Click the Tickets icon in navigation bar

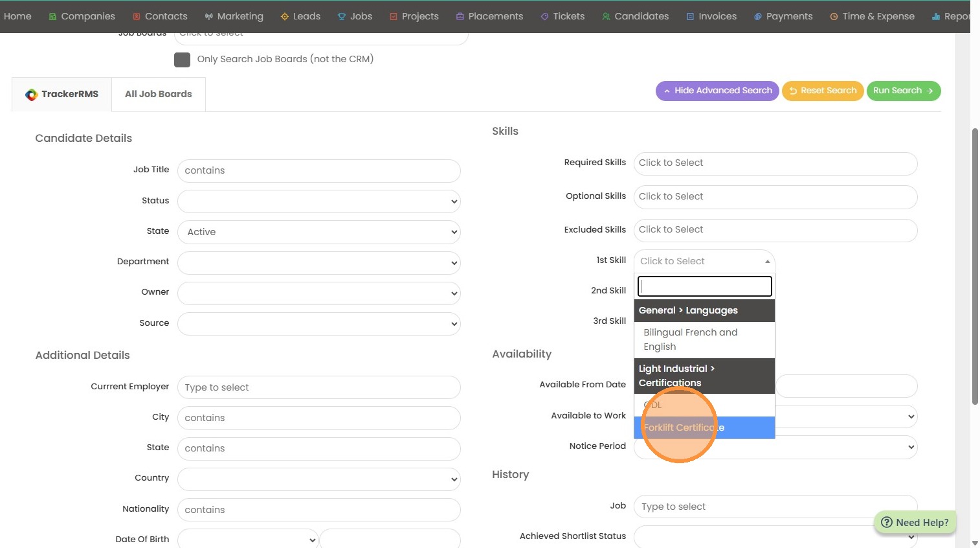544,17
